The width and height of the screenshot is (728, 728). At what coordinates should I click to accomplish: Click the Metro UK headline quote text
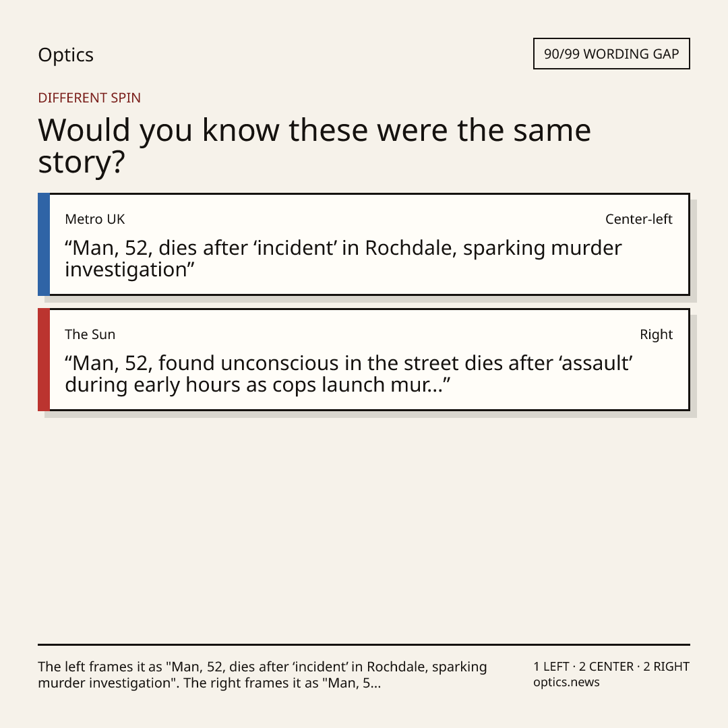click(x=343, y=259)
